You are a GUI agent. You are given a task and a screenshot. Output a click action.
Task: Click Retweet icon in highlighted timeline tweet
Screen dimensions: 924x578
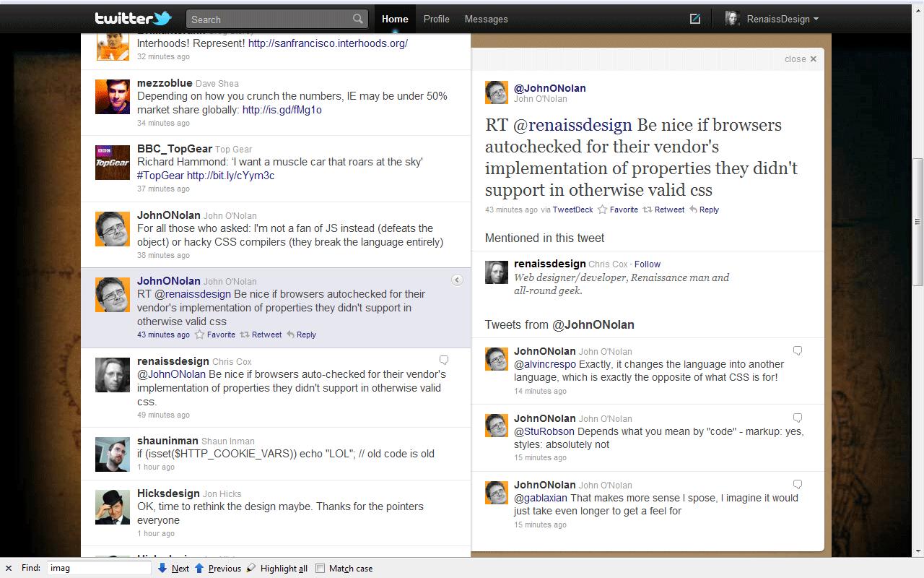pos(245,335)
